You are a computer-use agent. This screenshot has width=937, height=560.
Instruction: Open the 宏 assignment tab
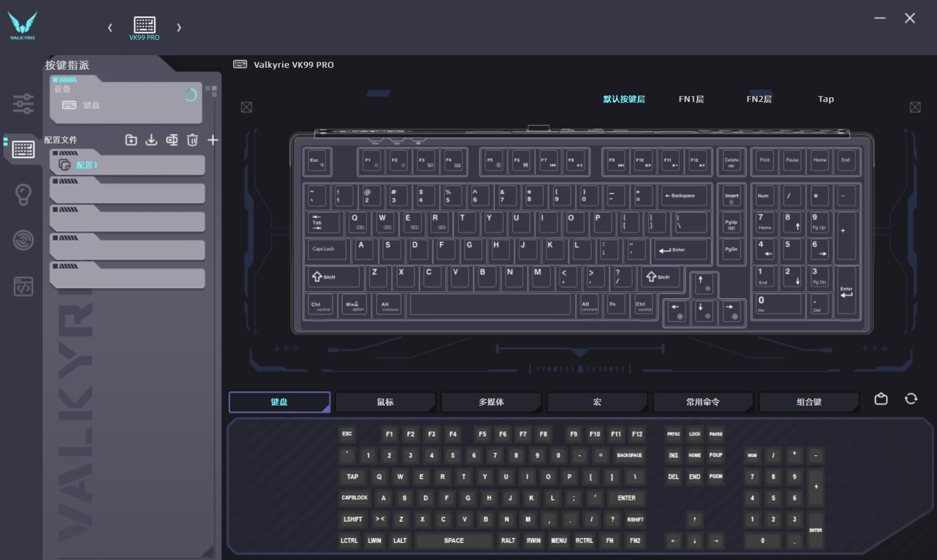[597, 402]
